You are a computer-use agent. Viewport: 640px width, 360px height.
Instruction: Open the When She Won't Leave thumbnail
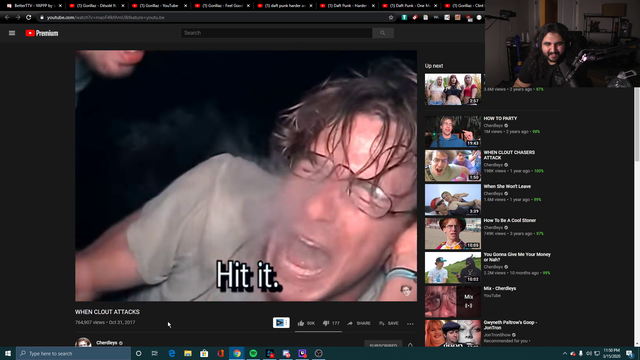click(x=453, y=199)
